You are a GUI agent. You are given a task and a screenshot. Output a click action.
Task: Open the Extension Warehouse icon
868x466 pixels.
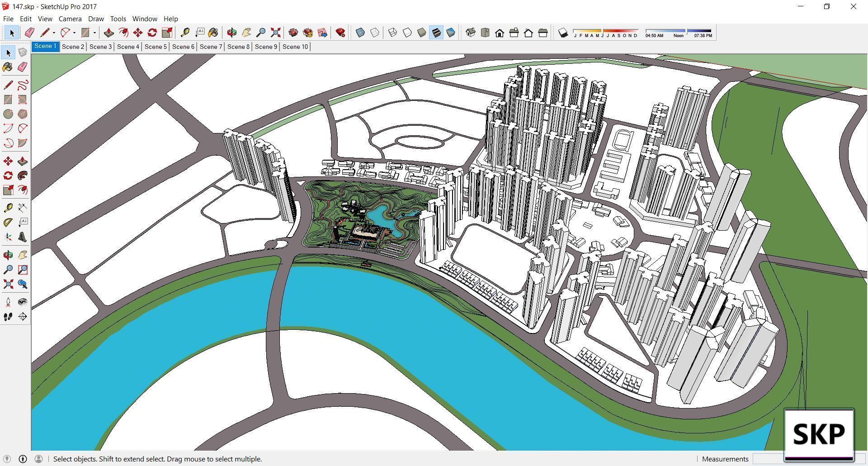(308, 33)
